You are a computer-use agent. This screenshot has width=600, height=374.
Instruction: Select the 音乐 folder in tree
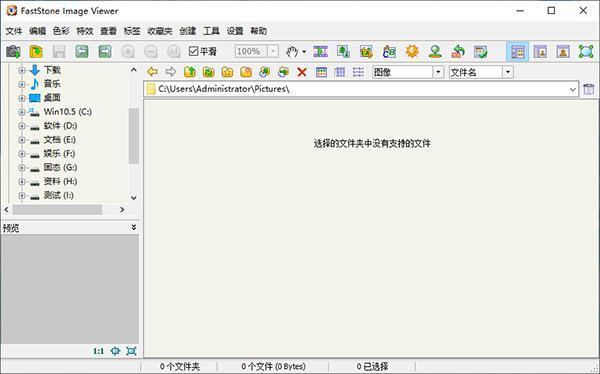[x=52, y=84]
